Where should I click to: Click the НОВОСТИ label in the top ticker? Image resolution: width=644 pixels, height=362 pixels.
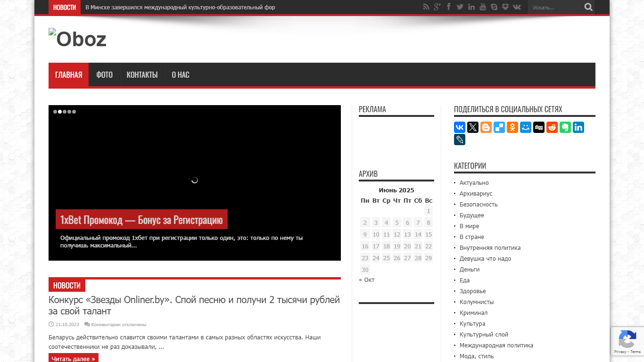click(65, 7)
